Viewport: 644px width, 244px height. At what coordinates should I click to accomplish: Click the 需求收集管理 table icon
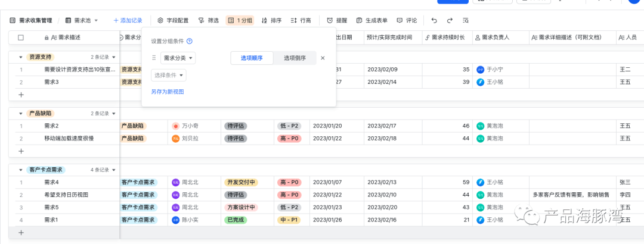point(13,20)
